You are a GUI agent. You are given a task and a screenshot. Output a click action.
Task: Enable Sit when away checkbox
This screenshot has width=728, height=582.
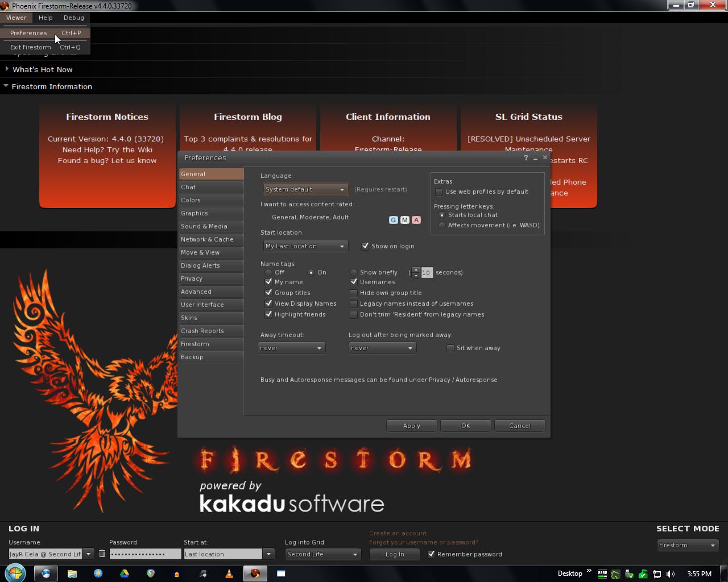[450, 348]
